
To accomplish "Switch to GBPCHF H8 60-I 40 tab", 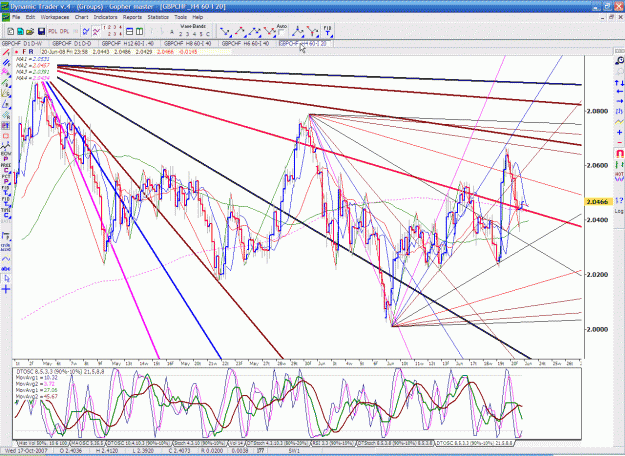I will tap(187, 43).
